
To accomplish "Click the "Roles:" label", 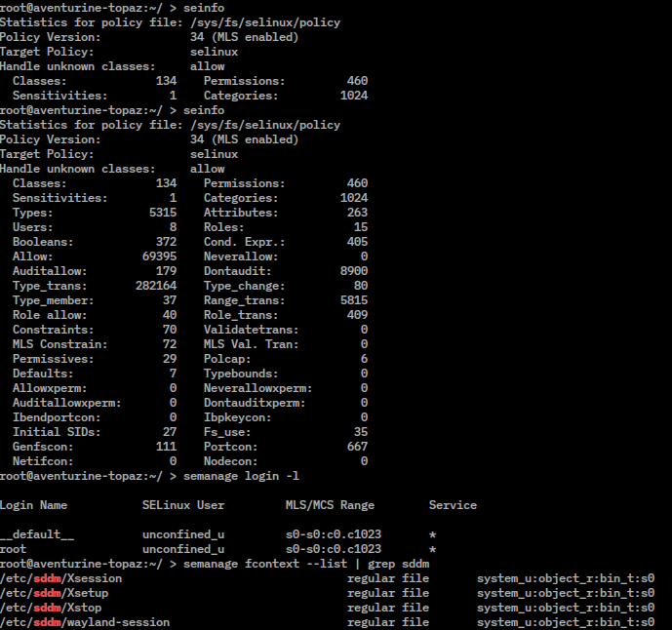I will coord(223,227).
